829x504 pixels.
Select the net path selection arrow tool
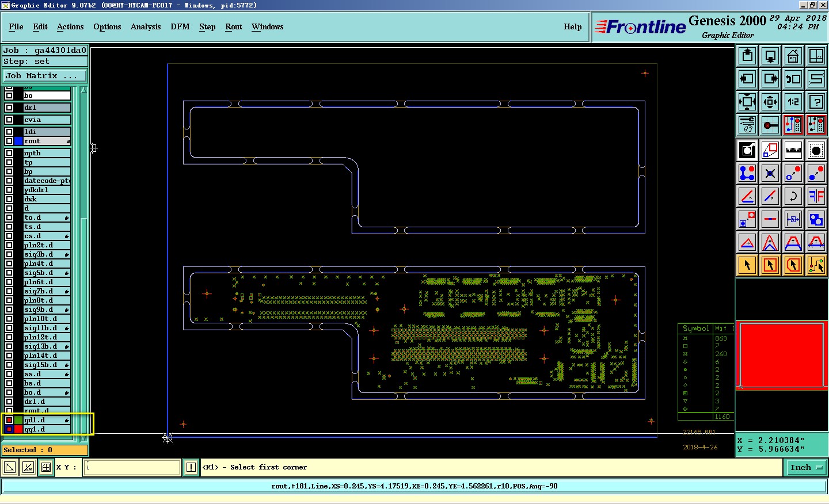tap(816, 265)
